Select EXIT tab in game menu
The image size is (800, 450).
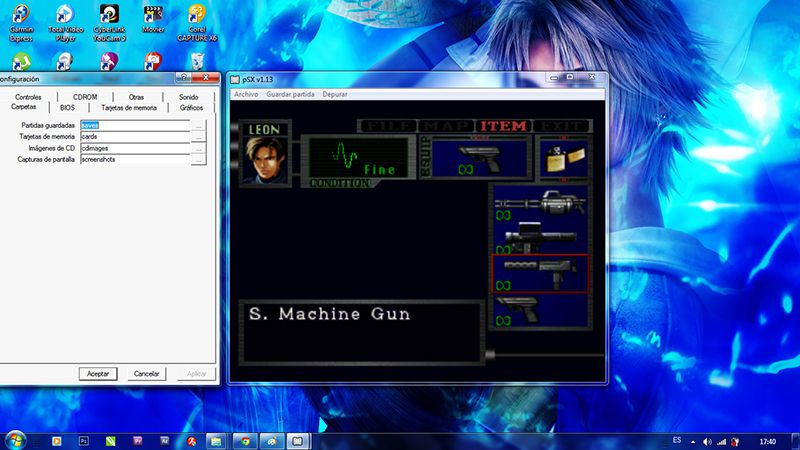[560, 126]
